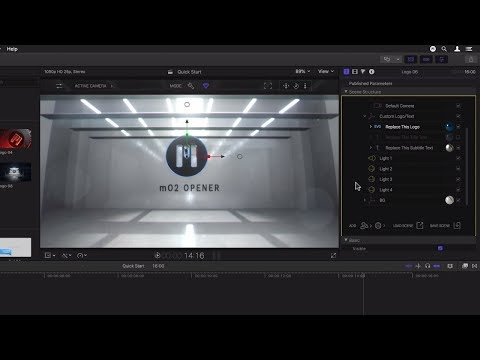Select the rotate transform gizmo icon

[296, 86]
